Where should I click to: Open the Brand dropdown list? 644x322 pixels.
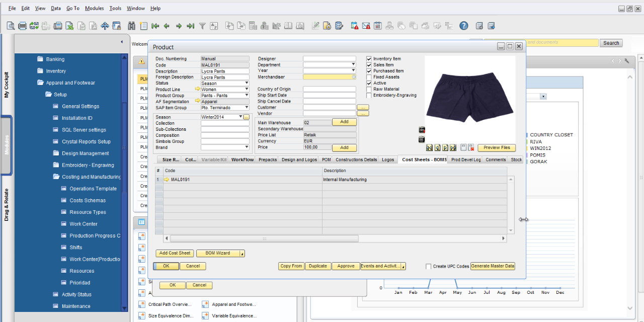[247, 147]
